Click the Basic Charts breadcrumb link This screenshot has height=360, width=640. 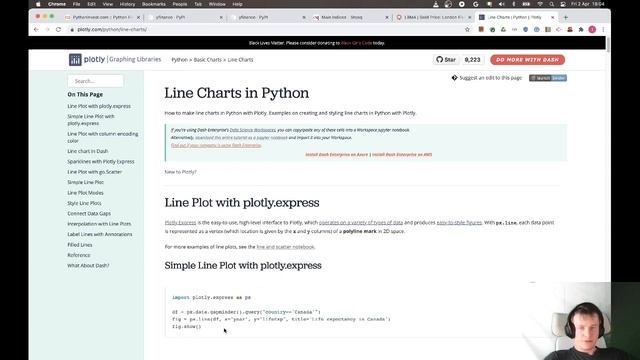point(207,60)
